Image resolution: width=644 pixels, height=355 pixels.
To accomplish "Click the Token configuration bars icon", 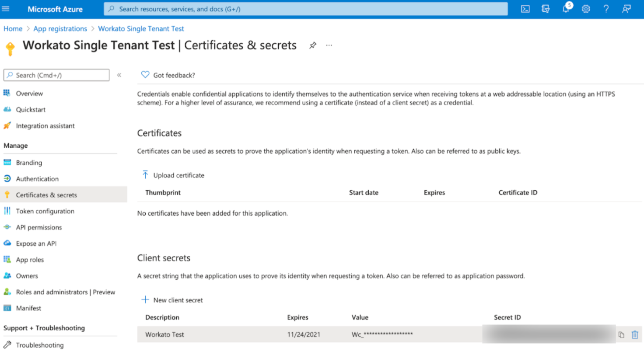I will [7, 211].
